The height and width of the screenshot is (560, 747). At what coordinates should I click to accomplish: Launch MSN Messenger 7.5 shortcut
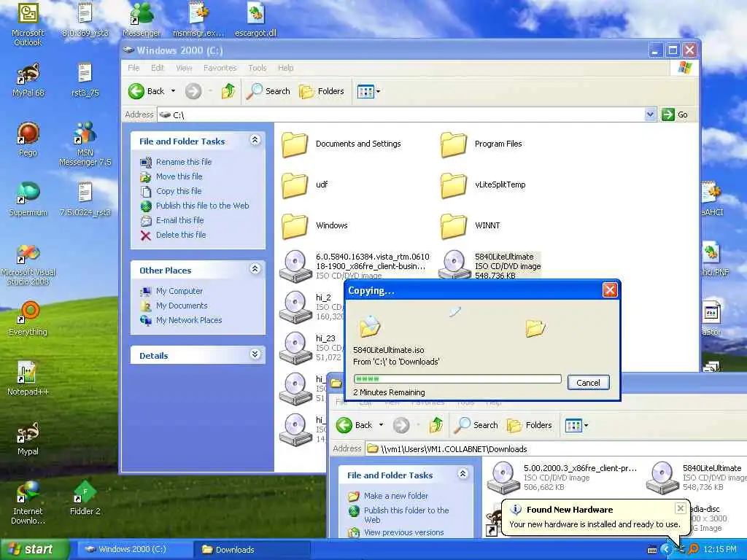(85, 144)
